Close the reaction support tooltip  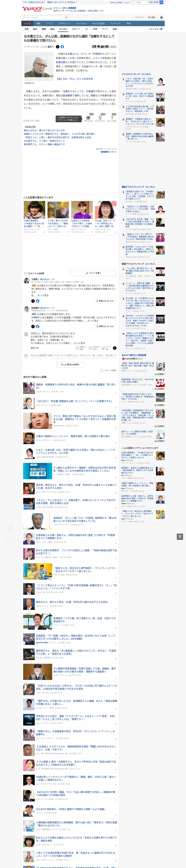(x=80, y=117)
